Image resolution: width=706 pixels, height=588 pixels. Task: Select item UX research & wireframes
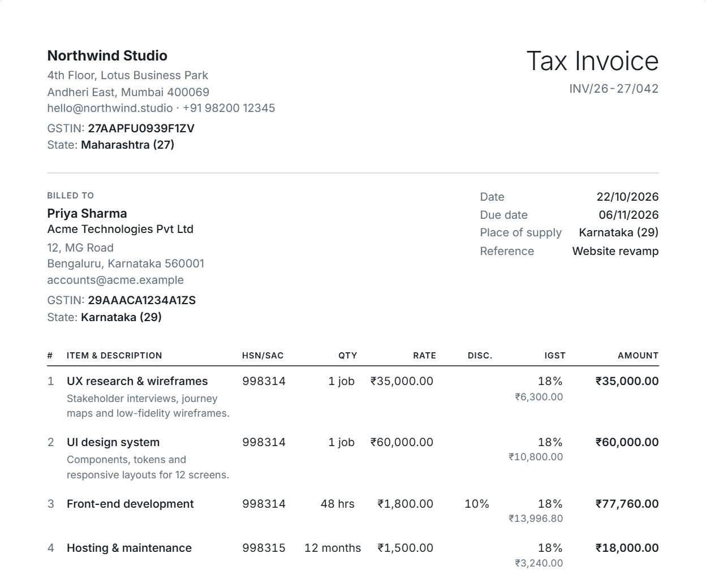(137, 381)
